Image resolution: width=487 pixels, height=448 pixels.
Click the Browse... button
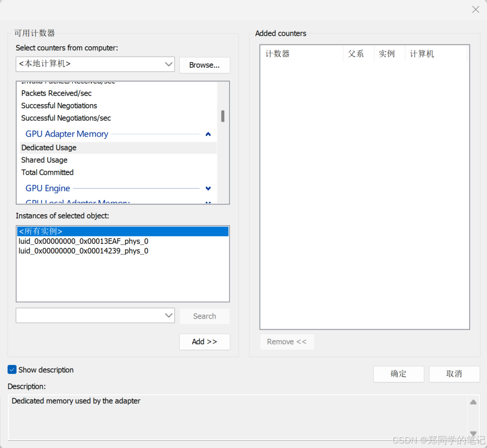pyautogui.click(x=205, y=65)
